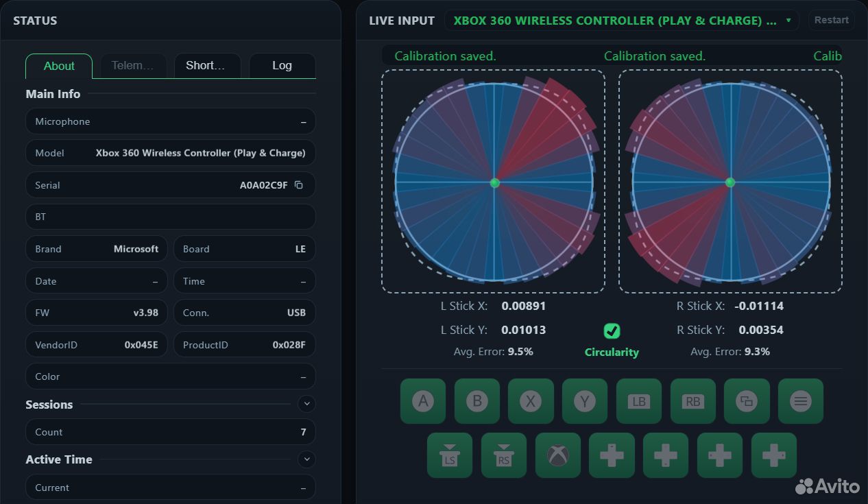Click the Brand Microsoft field
Screen dimensions: 868x504
click(x=97, y=249)
